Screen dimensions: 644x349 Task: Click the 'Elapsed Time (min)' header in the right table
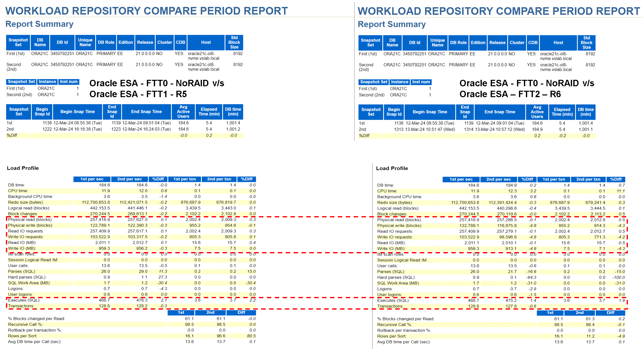click(x=562, y=112)
